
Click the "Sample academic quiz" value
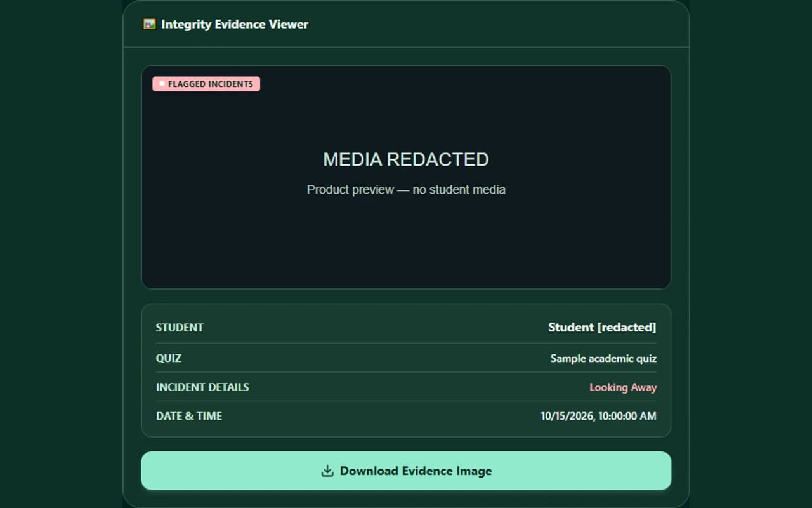point(603,358)
